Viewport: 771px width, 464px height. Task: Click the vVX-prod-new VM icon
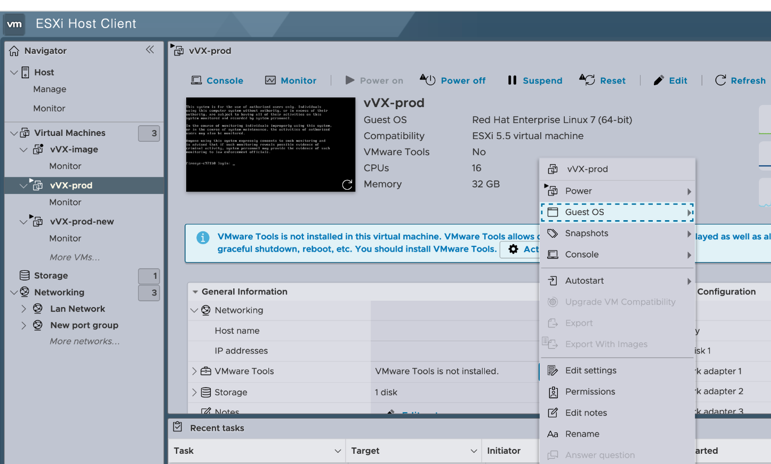click(36, 221)
